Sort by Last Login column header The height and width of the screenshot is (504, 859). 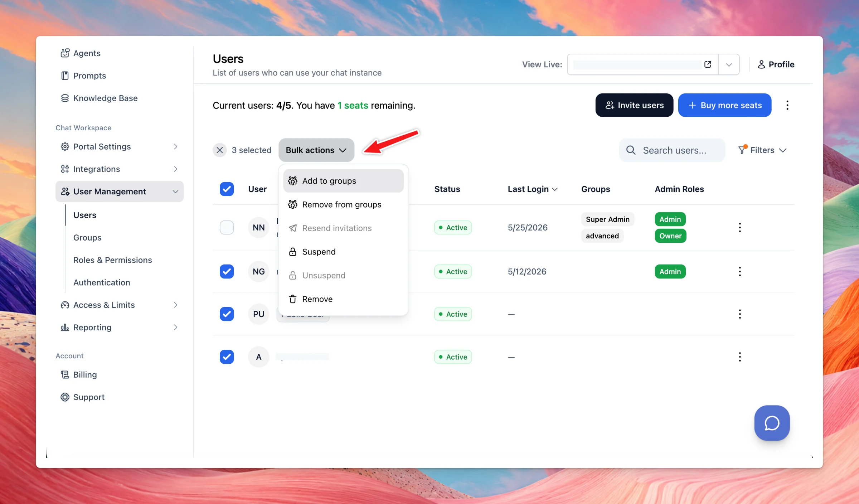pos(533,189)
